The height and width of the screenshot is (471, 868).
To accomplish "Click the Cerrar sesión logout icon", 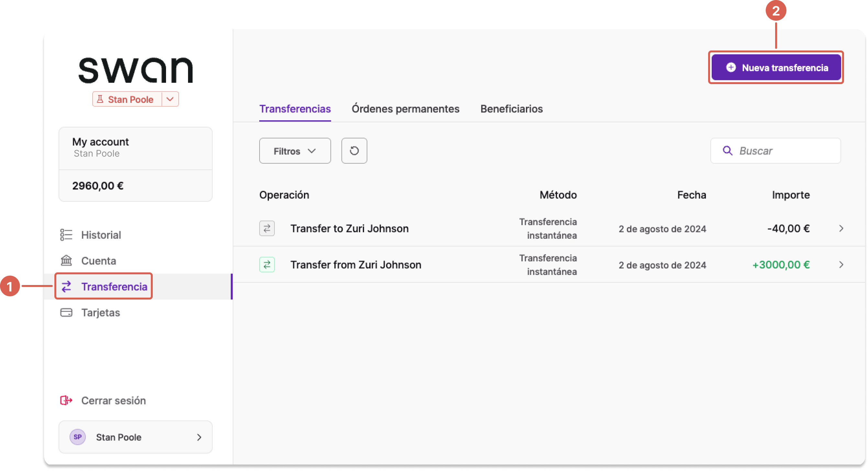I will point(66,400).
